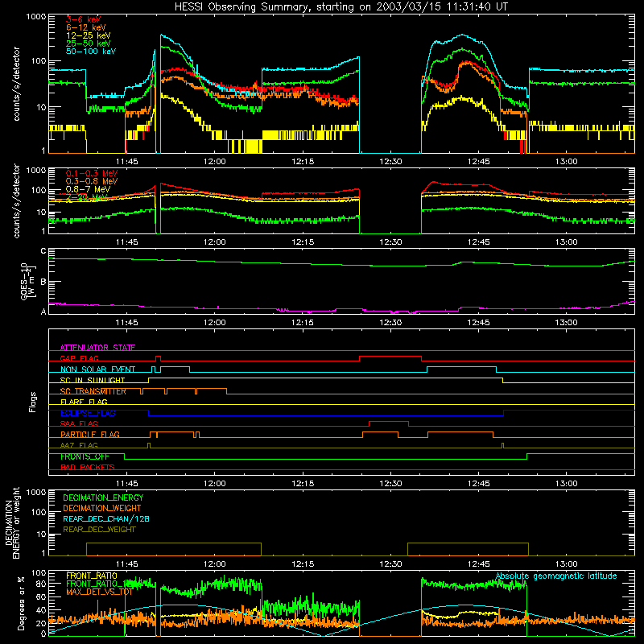The image size is (644, 644).
Task: Click the 12:30 tick under the flags panel
Action: pyautogui.click(x=390, y=484)
